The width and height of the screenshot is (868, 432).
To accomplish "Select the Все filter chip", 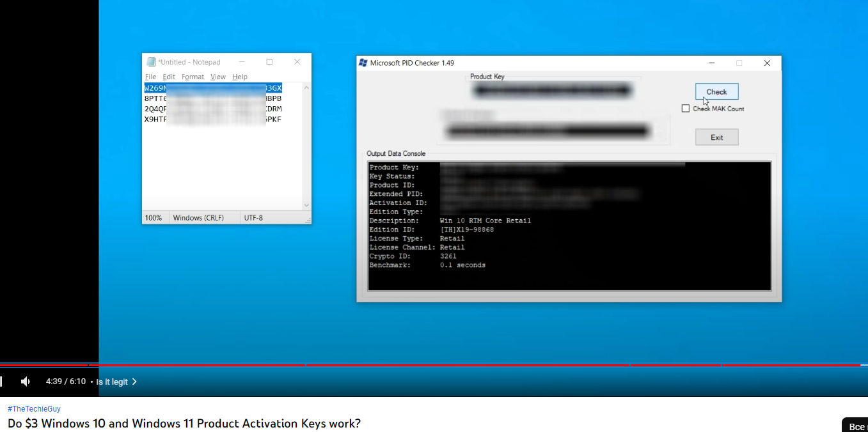I will (x=856, y=426).
